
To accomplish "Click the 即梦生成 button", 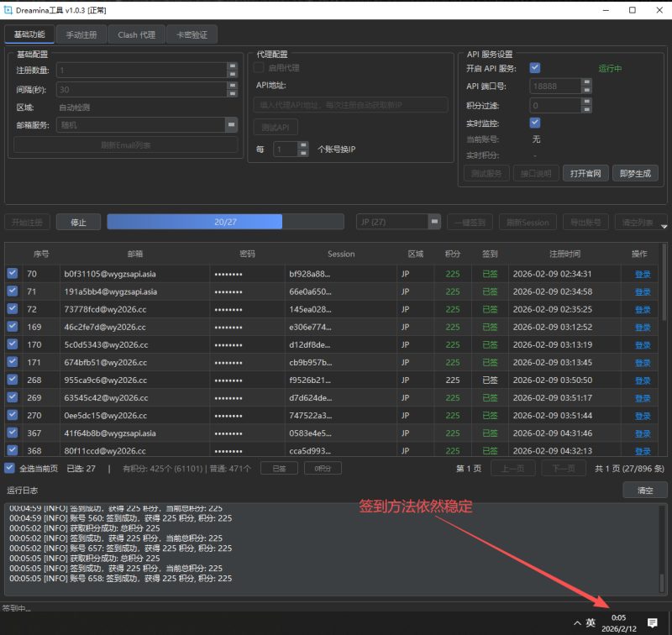I will (x=634, y=173).
